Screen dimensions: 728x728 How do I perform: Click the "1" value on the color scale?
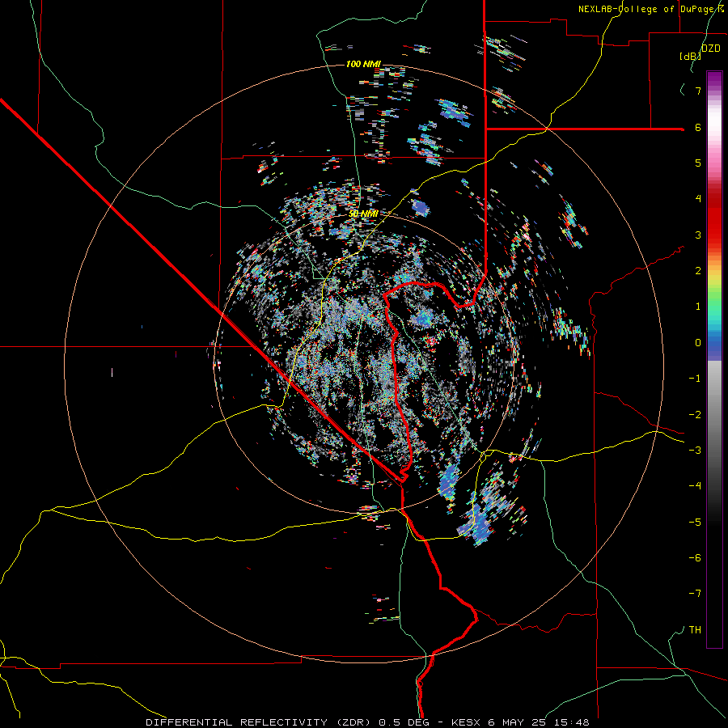pyautogui.click(x=698, y=307)
